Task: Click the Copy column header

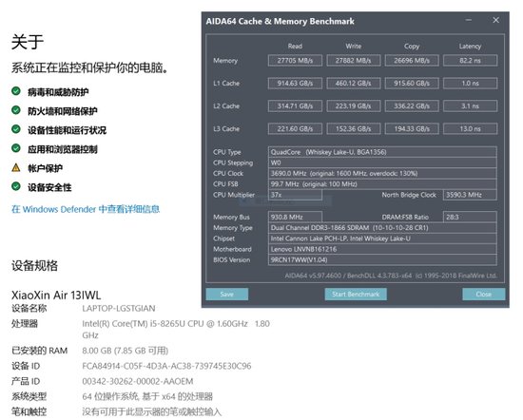Action: tap(412, 47)
